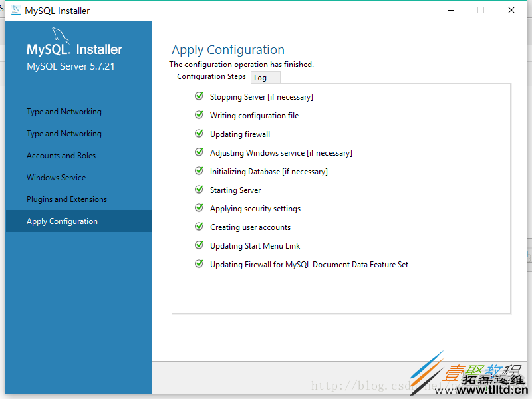Click the MySQL Installer icon in the title bar

click(x=15, y=10)
